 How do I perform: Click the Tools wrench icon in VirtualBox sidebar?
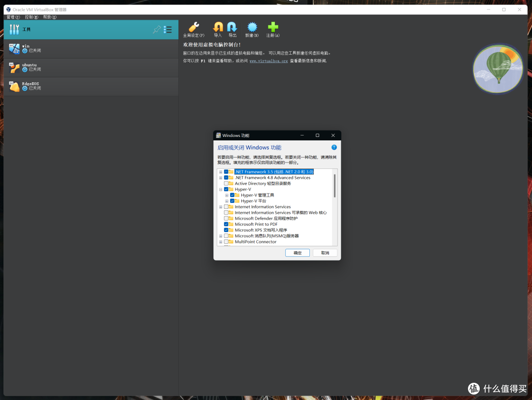tap(14, 30)
